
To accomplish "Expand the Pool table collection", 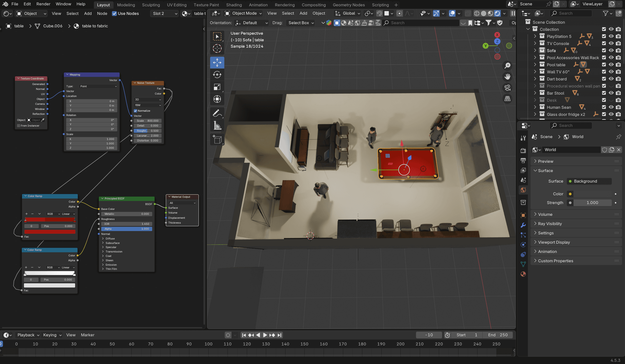I will 535,65.
